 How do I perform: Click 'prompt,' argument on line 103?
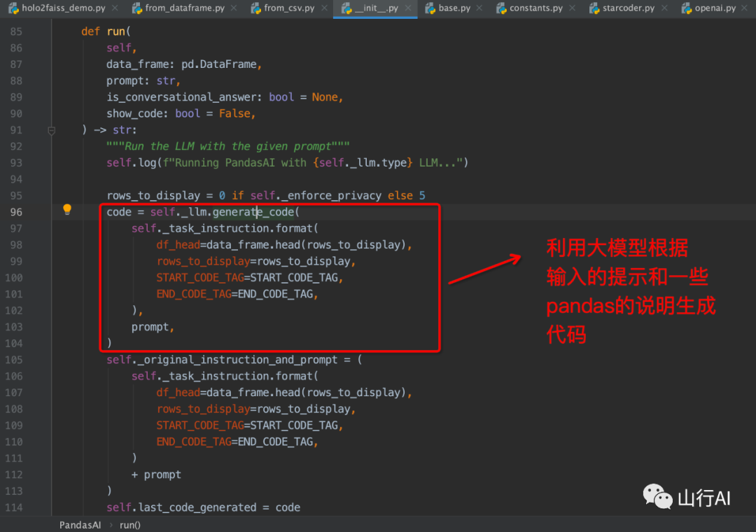(153, 327)
